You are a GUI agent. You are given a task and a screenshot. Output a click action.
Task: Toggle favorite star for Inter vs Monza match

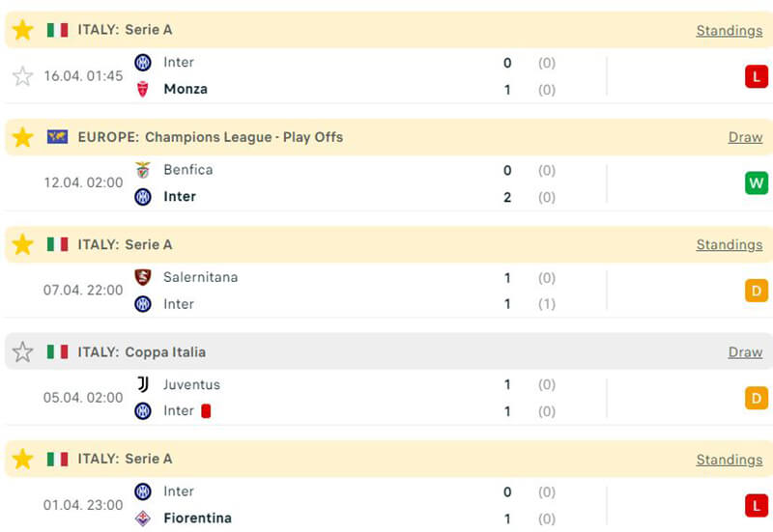click(22, 76)
